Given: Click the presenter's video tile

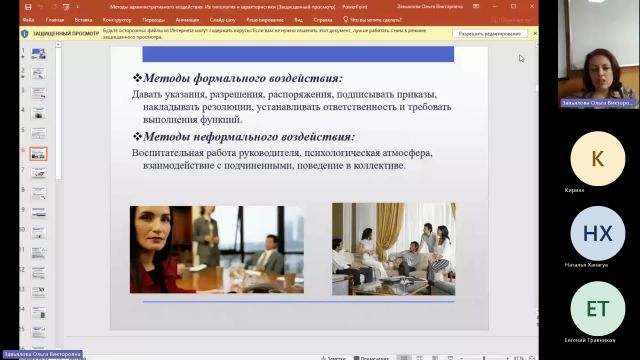Looking at the screenshot, I should click(598, 54).
